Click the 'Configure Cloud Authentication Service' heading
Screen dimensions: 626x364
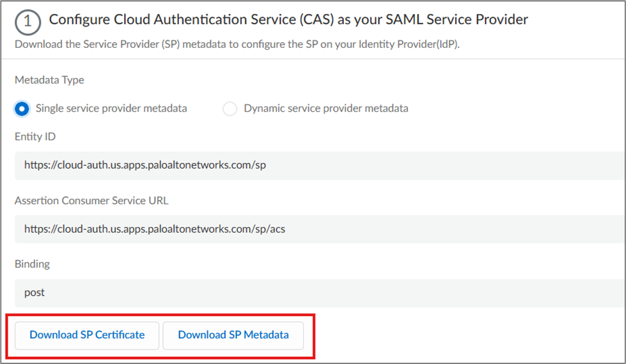(288, 20)
